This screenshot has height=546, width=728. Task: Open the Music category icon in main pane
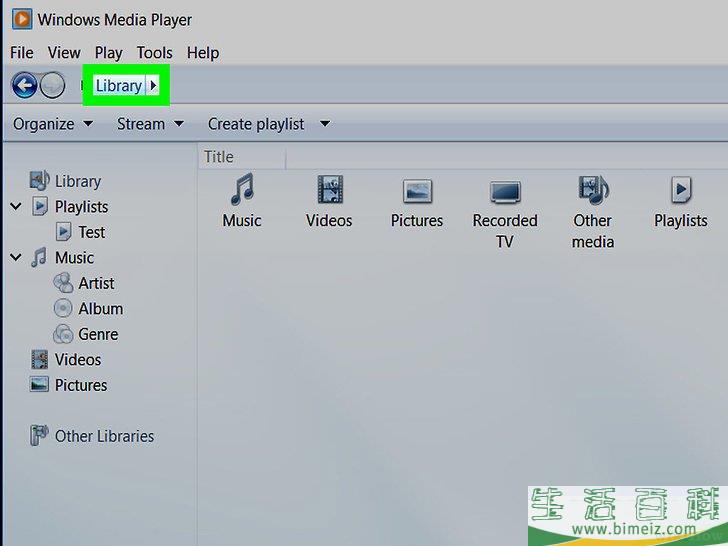(242, 189)
